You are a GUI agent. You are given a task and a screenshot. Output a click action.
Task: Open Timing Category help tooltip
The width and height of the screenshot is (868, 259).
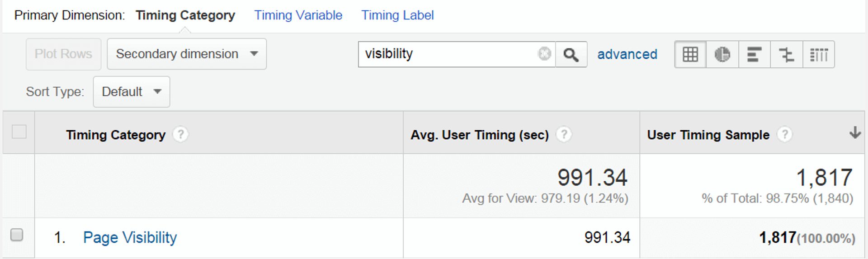tap(180, 134)
